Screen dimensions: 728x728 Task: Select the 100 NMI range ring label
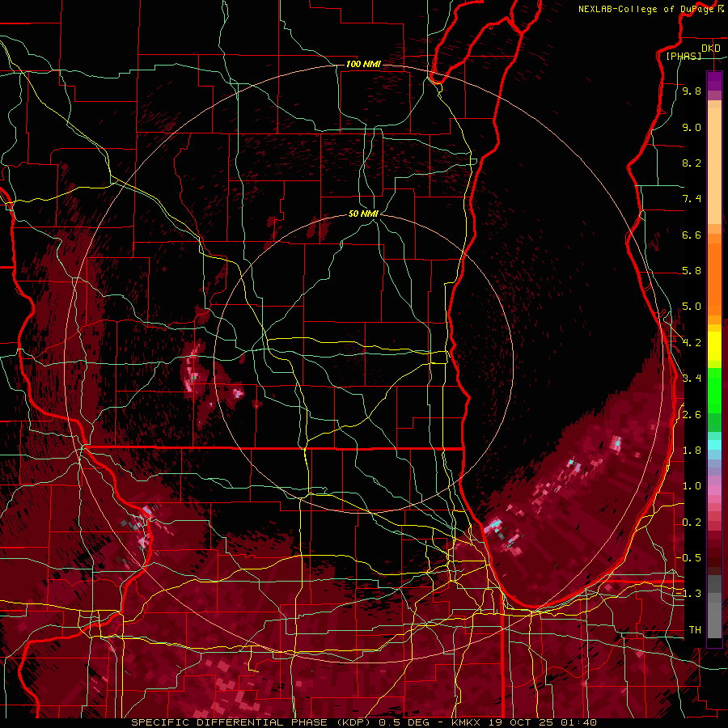point(363,64)
